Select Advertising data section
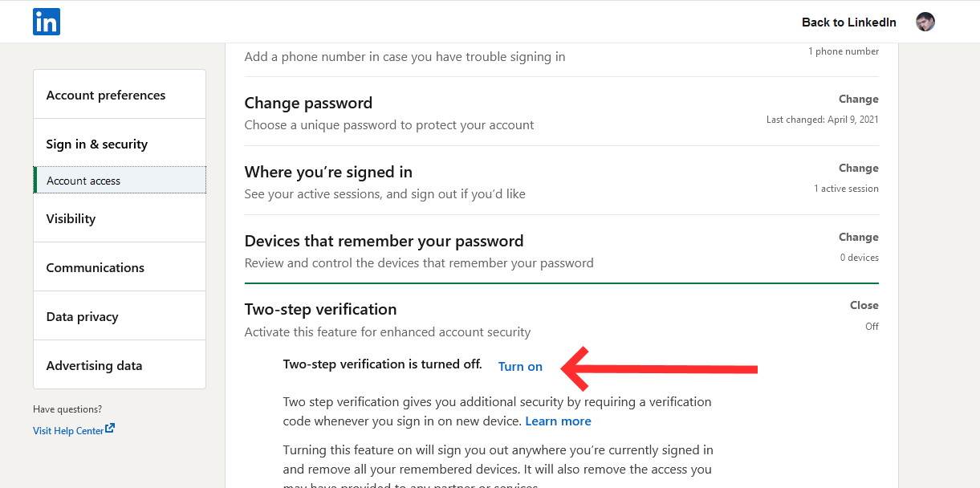 [94, 365]
